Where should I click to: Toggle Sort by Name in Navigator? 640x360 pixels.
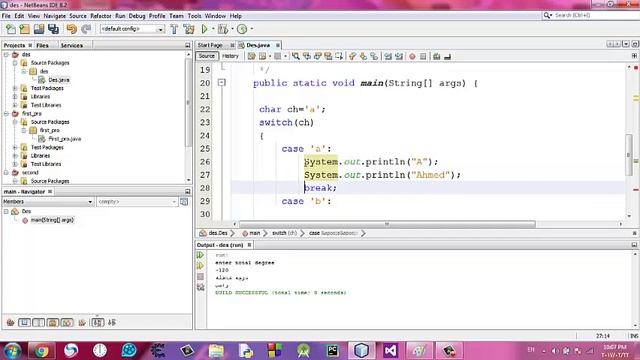click(x=97, y=322)
